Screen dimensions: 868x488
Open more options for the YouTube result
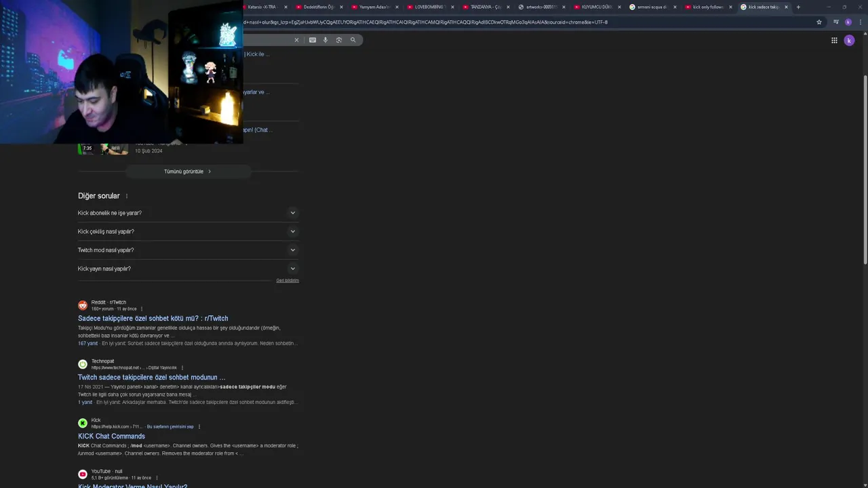pos(157,478)
